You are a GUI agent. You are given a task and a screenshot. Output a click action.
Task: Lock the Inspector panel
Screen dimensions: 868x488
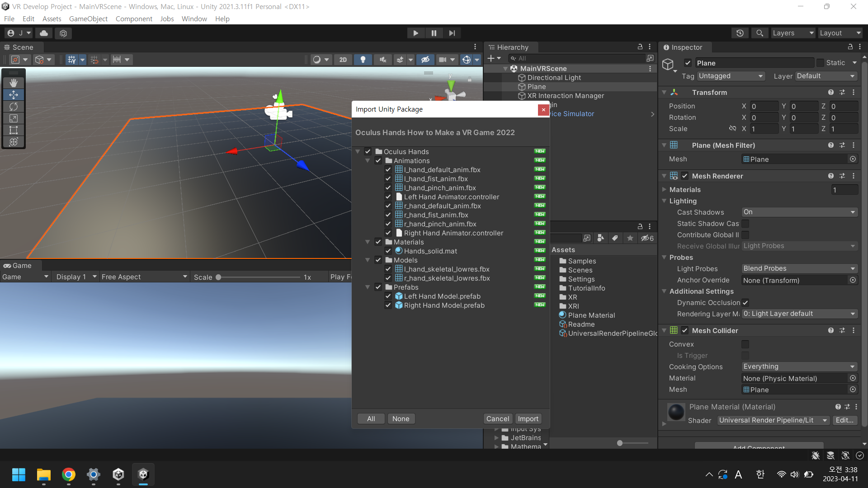tap(850, 47)
